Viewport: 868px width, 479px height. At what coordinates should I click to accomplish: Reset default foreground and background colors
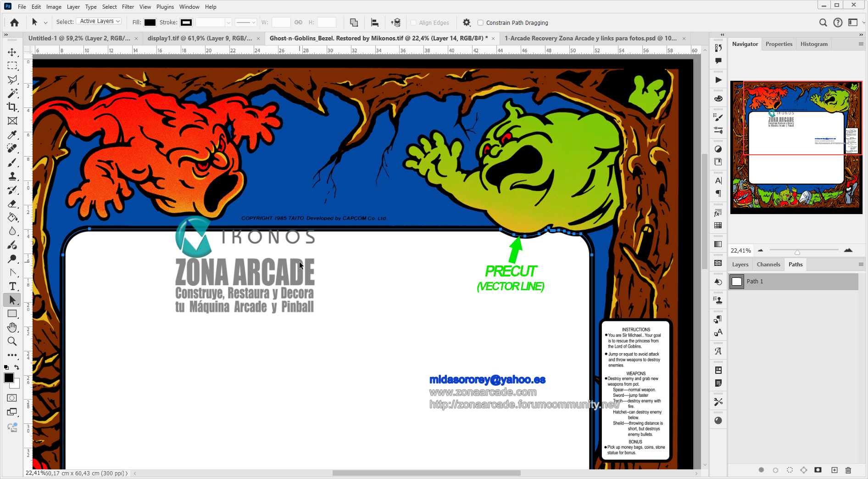pos(6,367)
